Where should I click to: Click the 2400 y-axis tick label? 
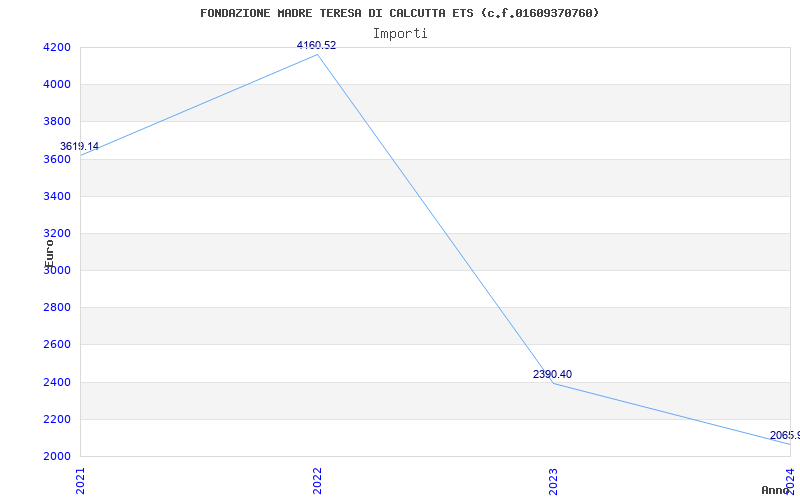click(x=57, y=382)
